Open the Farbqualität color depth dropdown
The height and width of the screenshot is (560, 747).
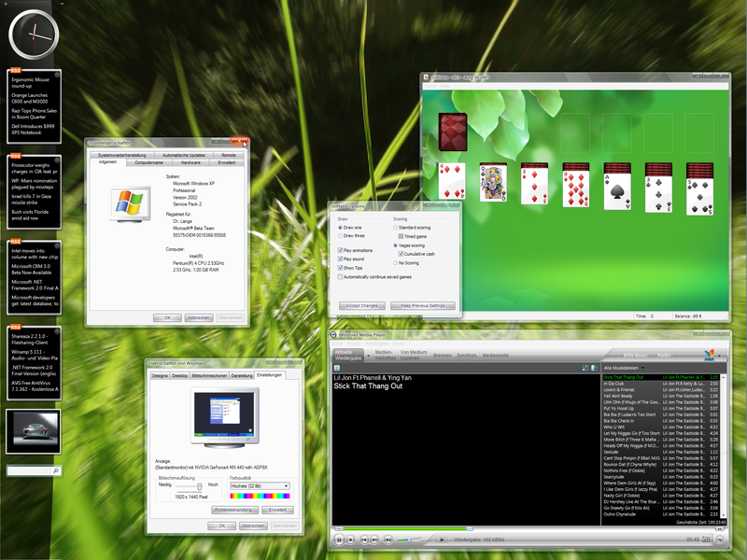(286, 485)
